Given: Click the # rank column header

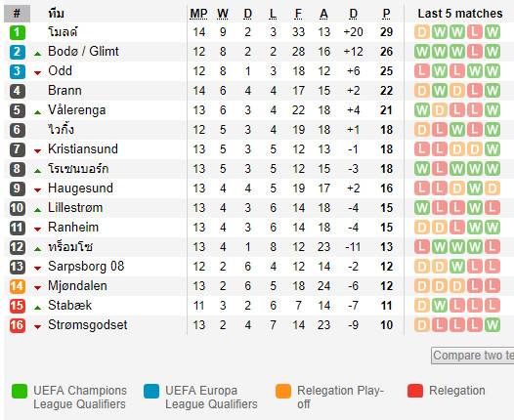Looking at the screenshot, I should [x=17, y=14].
